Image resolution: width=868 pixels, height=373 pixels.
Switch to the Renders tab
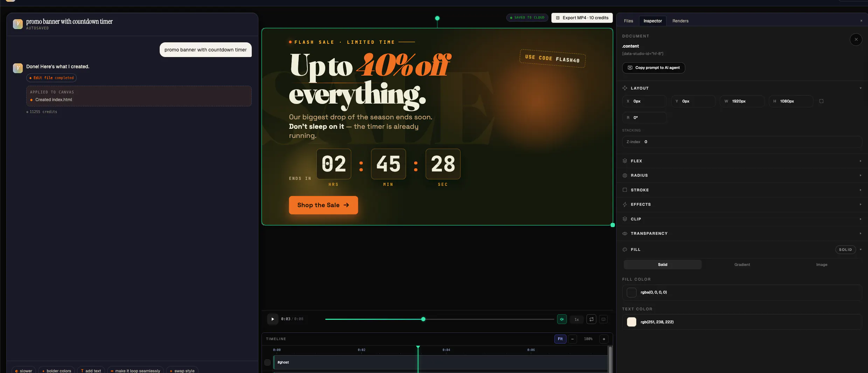[680, 21]
